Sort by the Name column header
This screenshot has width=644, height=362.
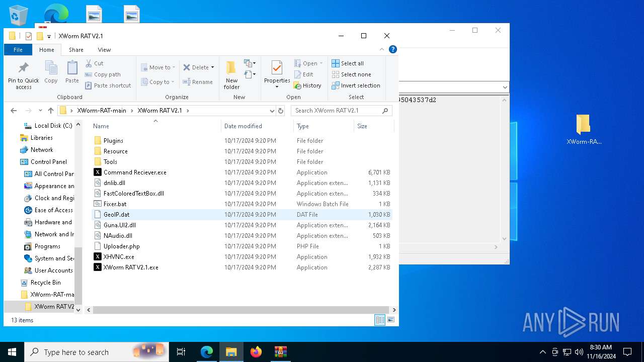click(155, 126)
